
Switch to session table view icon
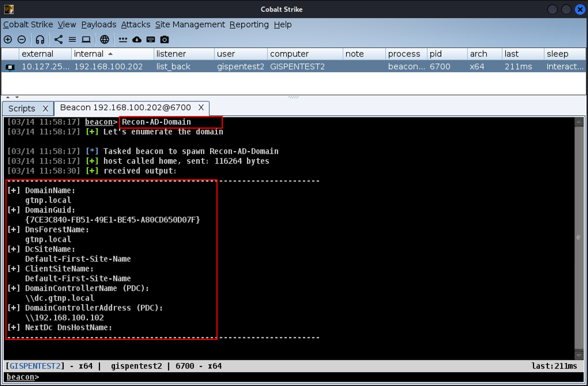(x=72, y=40)
